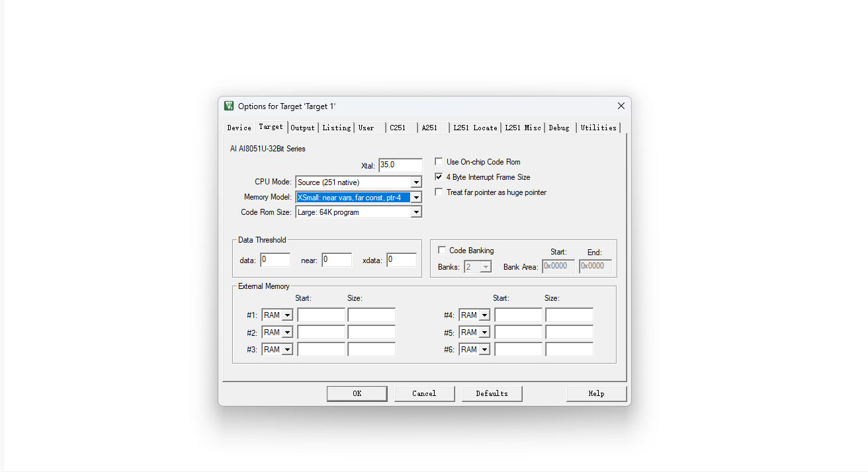This screenshot has width=868, height=472.
Task: Click the #3 memory Size field
Action: 371,350
